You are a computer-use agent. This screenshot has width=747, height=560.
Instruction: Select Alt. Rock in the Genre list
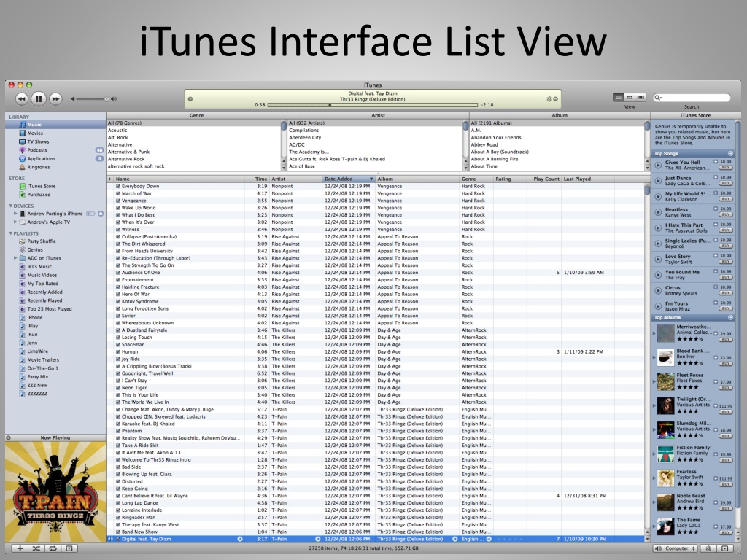pos(118,137)
